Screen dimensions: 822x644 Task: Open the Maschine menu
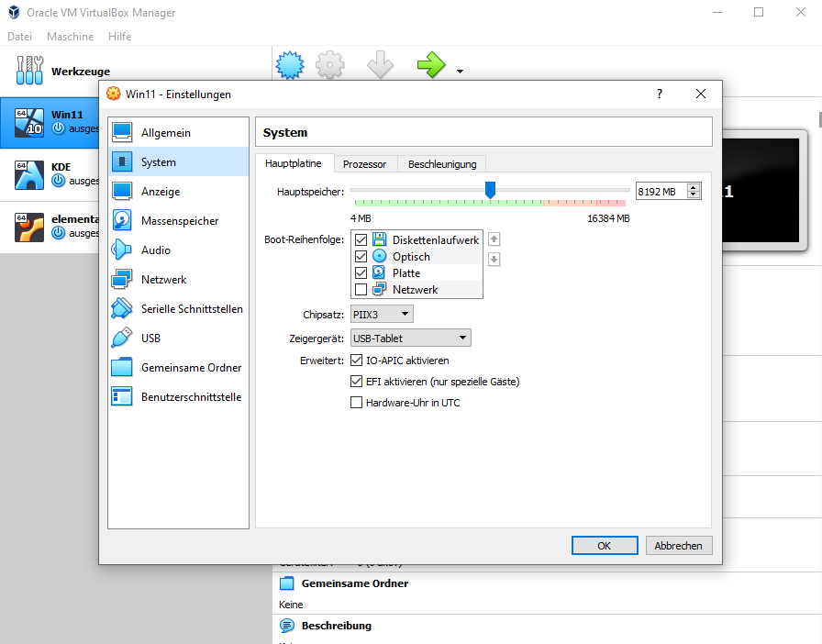point(71,36)
